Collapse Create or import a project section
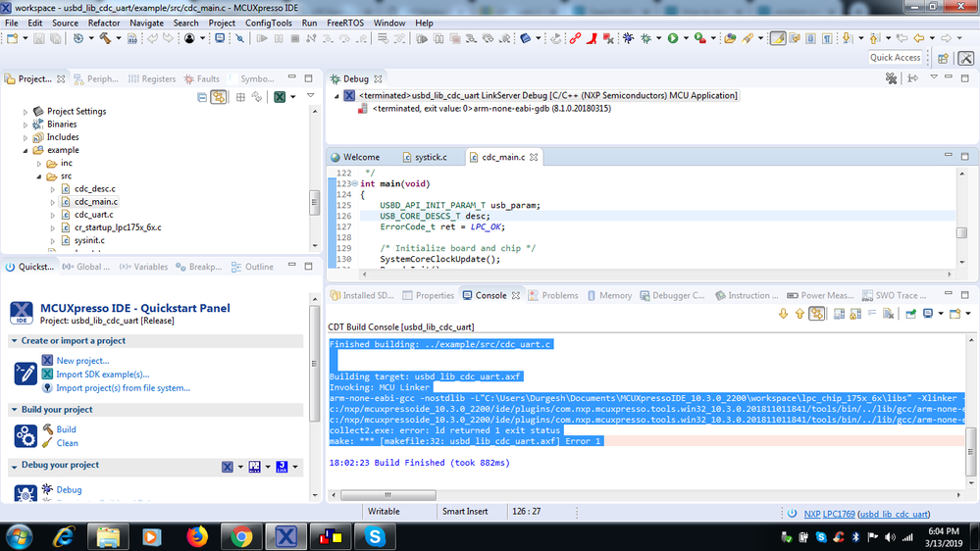The width and height of the screenshot is (980, 551). [x=14, y=340]
